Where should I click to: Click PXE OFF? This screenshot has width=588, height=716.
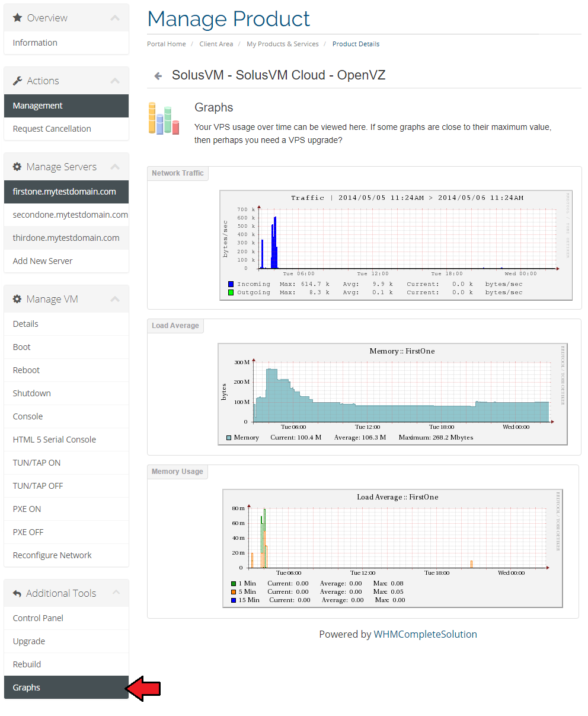66,532
